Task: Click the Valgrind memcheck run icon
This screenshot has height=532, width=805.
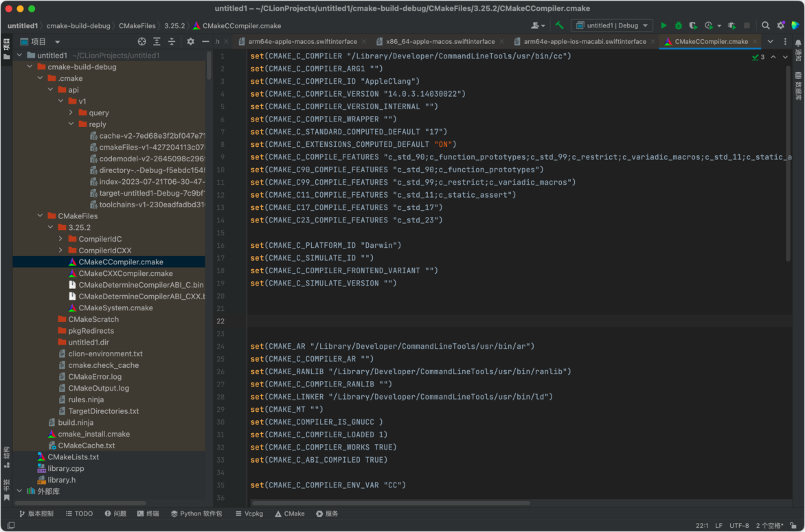Action: click(732, 25)
